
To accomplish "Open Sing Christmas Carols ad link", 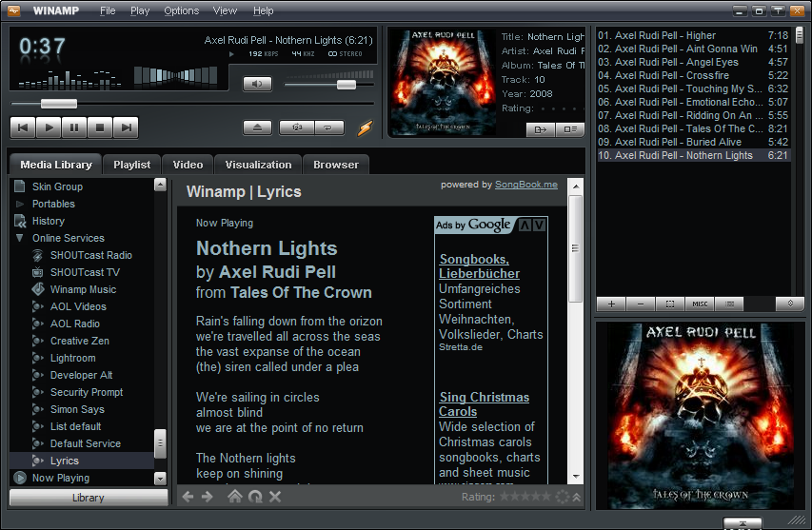I will [x=484, y=404].
